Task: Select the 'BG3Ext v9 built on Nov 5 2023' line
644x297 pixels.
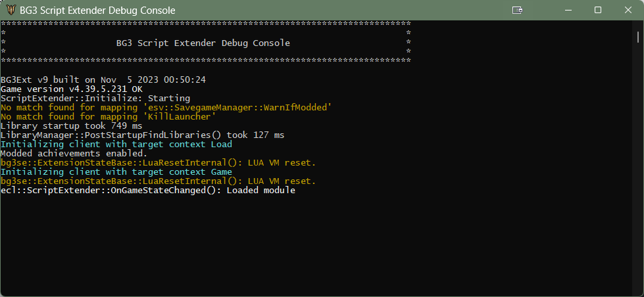Action: 103,80
